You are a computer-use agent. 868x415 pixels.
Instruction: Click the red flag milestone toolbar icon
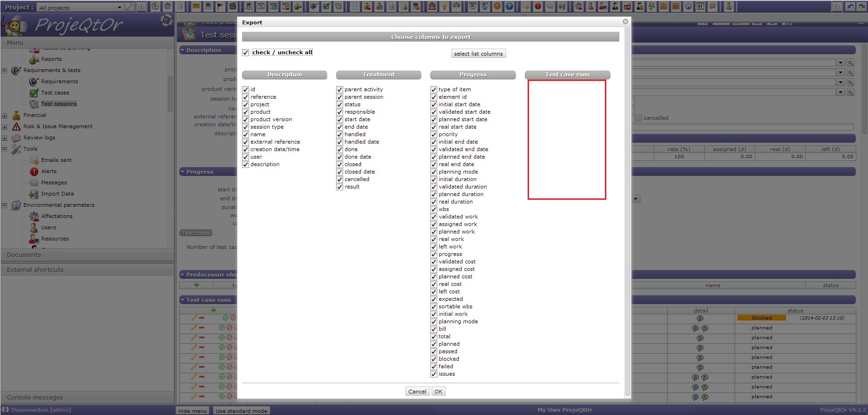pyautogui.click(x=220, y=7)
